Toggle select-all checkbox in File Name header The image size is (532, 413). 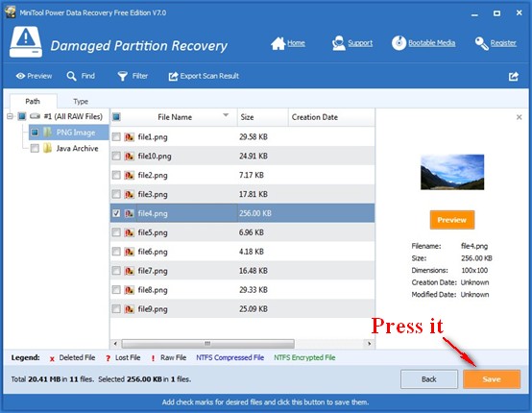pyautogui.click(x=116, y=117)
